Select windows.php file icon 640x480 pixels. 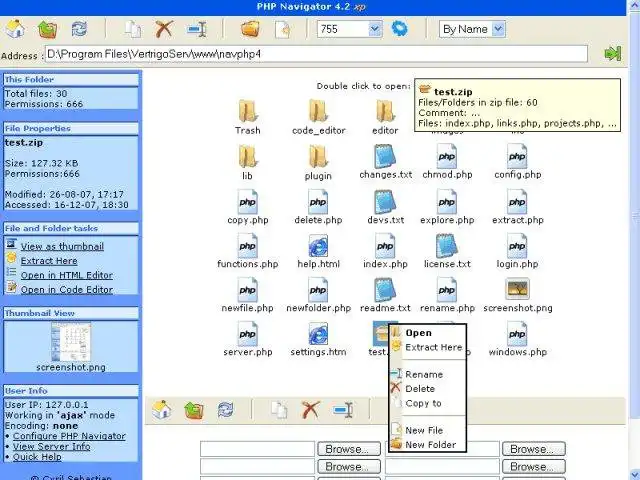point(517,333)
